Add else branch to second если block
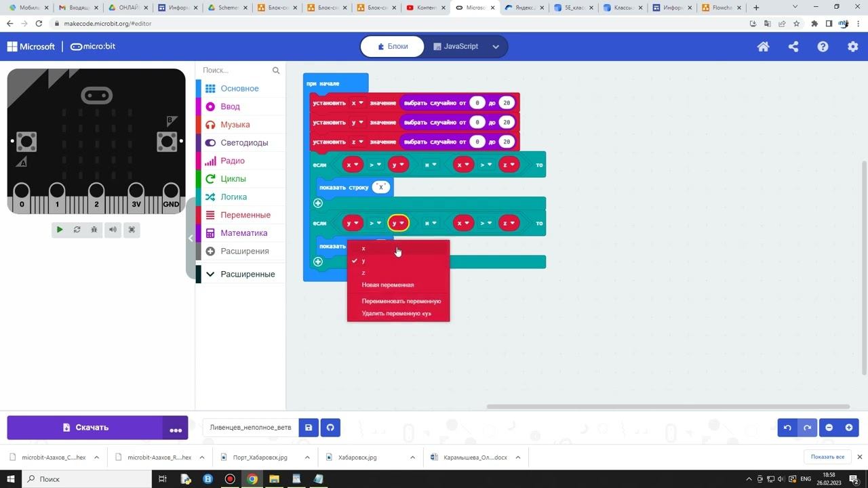Viewport: 868px width, 488px height. pos(318,262)
